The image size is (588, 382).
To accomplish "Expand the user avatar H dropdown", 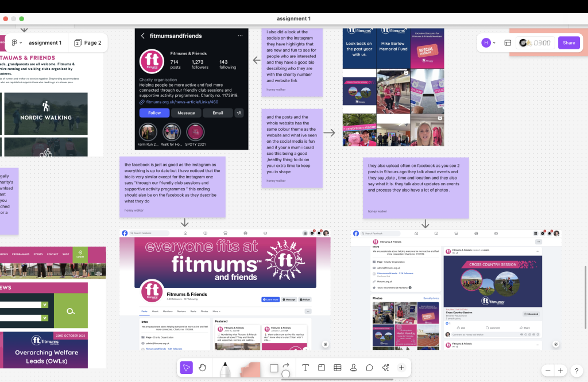I will coord(489,42).
